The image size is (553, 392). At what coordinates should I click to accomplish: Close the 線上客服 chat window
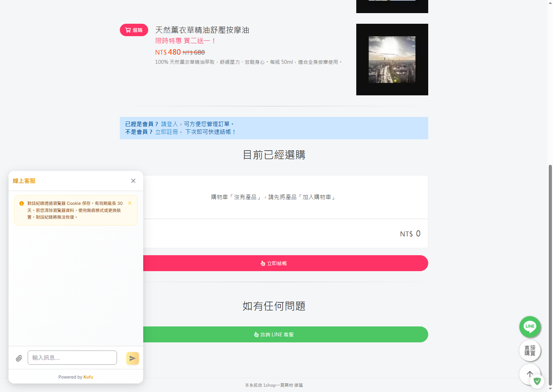133,181
